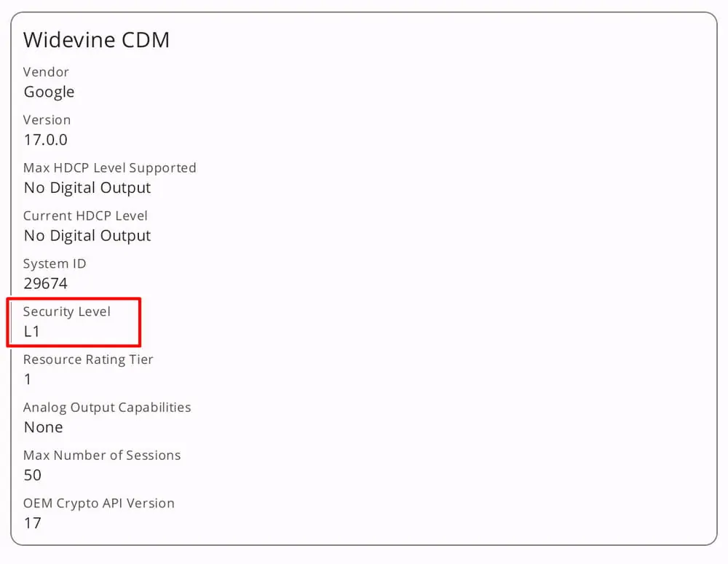Click the value under Max HDCP Level Supported
Viewport: 728px width, 564px height.
pos(87,188)
